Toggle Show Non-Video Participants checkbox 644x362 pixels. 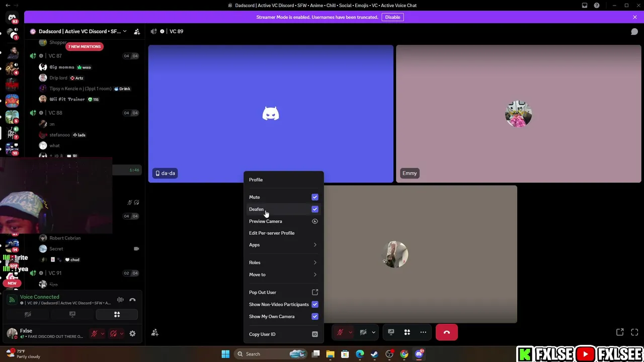[x=315, y=304]
